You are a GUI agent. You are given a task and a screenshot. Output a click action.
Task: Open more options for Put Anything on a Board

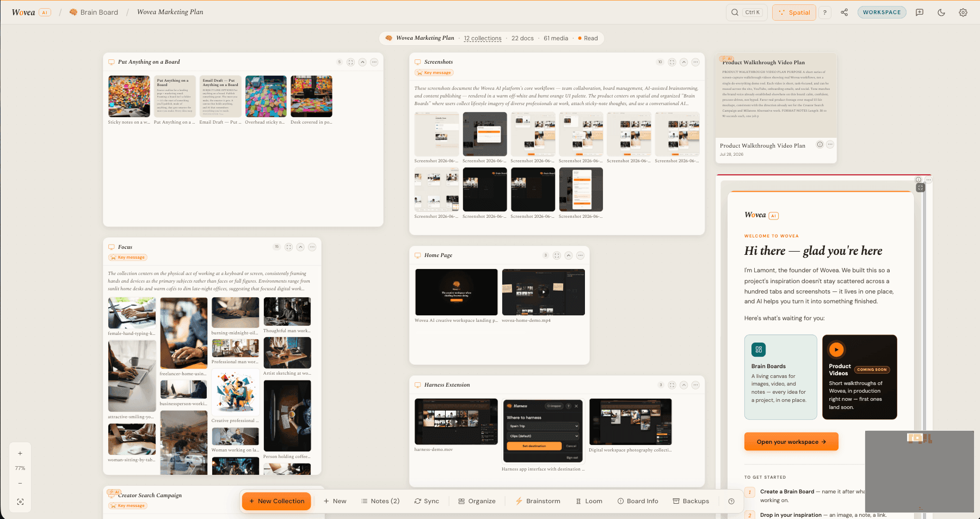[374, 62]
